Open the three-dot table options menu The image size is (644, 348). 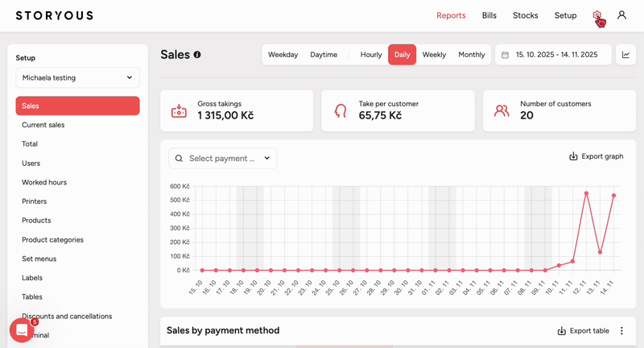621,331
